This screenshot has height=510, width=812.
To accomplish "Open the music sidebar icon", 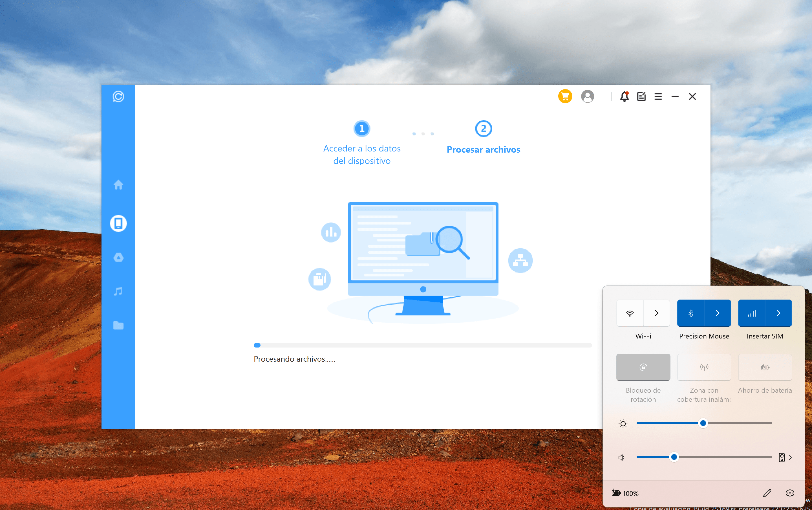I will click(118, 291).
